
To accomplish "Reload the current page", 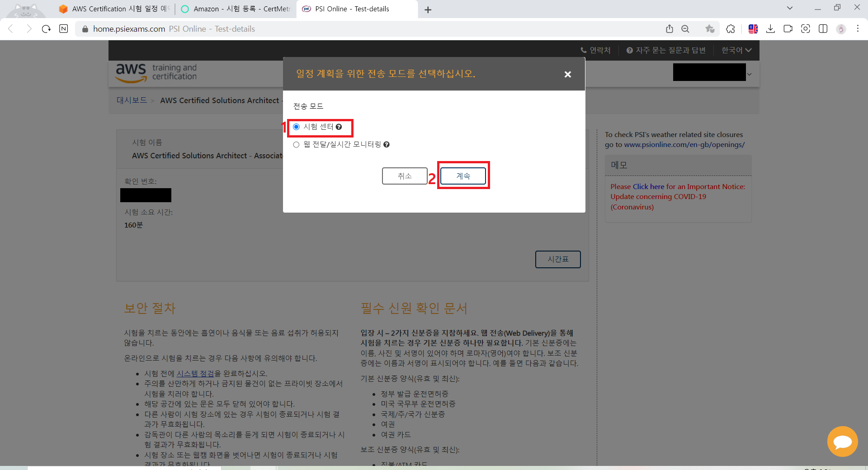I will pos(46,29).
